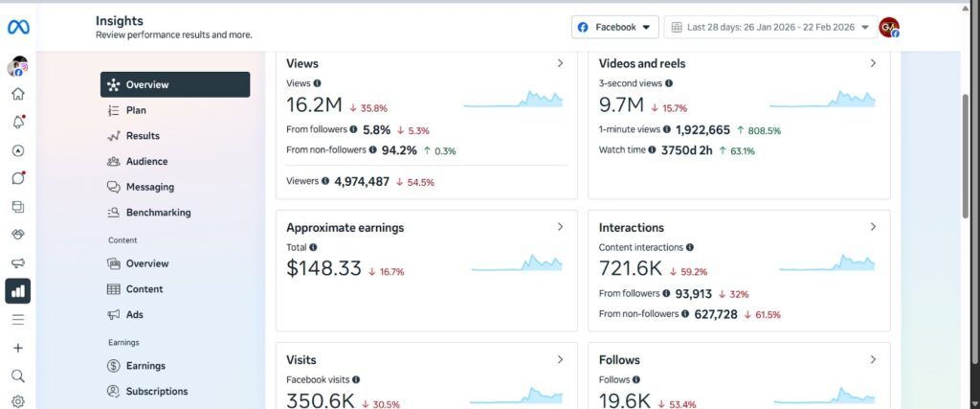Click info icon next to Viewers

pyautogui.click(x=325, y=181)
